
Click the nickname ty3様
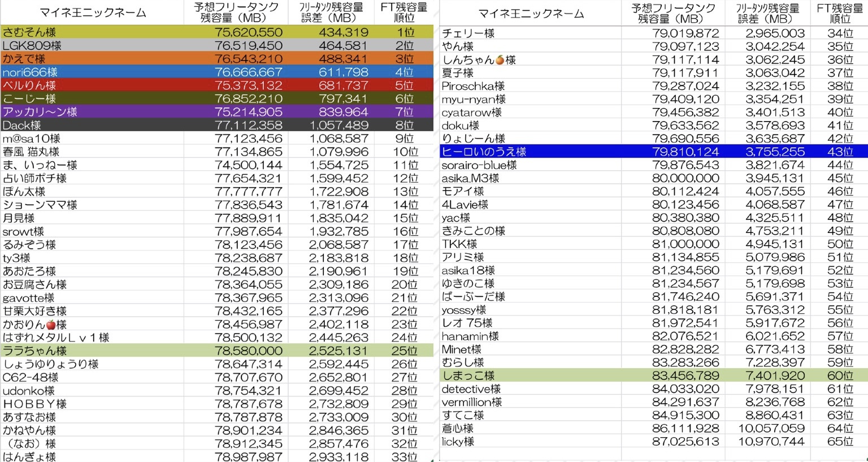[x=17, y=258]
